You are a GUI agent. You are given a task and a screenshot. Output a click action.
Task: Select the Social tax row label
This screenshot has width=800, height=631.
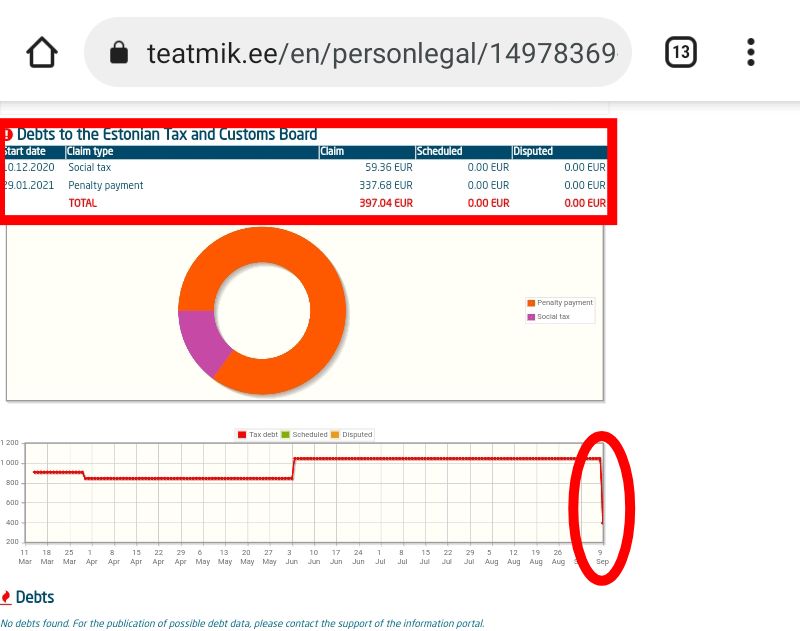[x=89, y=167]
